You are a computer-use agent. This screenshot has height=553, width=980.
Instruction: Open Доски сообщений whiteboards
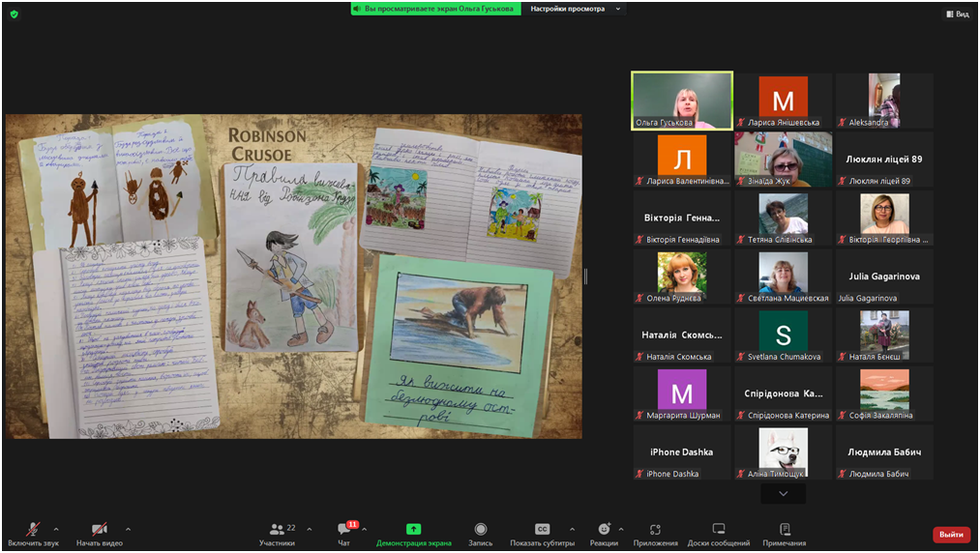[x=719, y=530]
